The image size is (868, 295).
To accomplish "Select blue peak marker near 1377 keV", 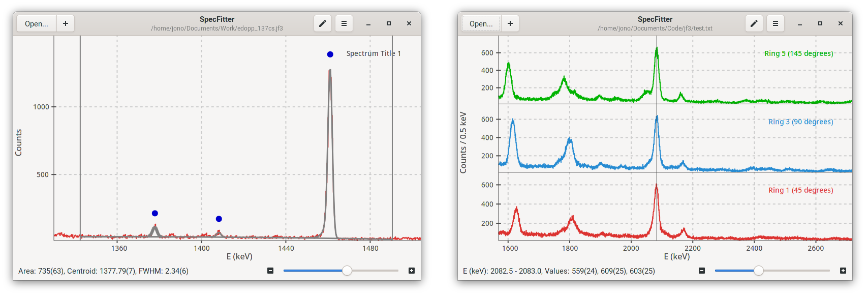I will pyautogui.click(x=155, y=213).
